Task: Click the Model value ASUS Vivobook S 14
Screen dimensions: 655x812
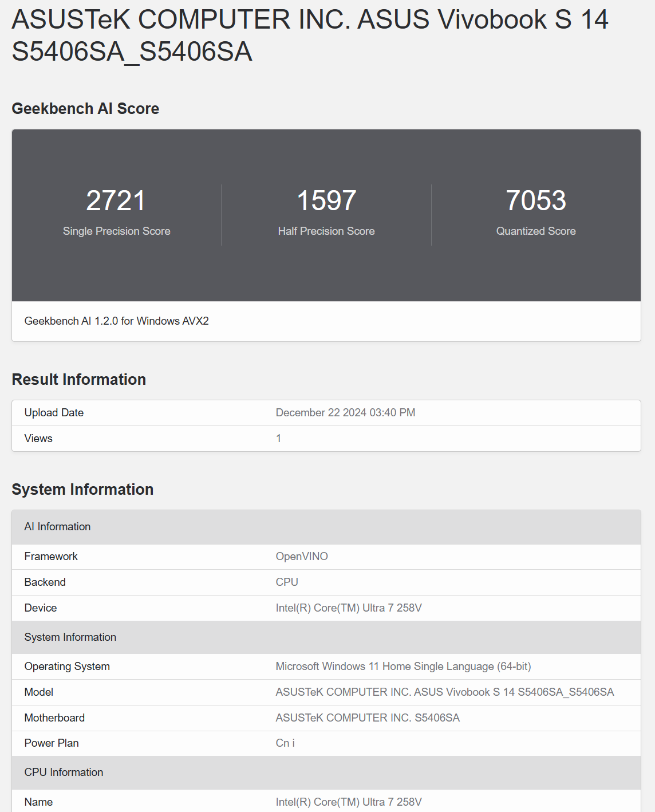Action: point(445,692)
